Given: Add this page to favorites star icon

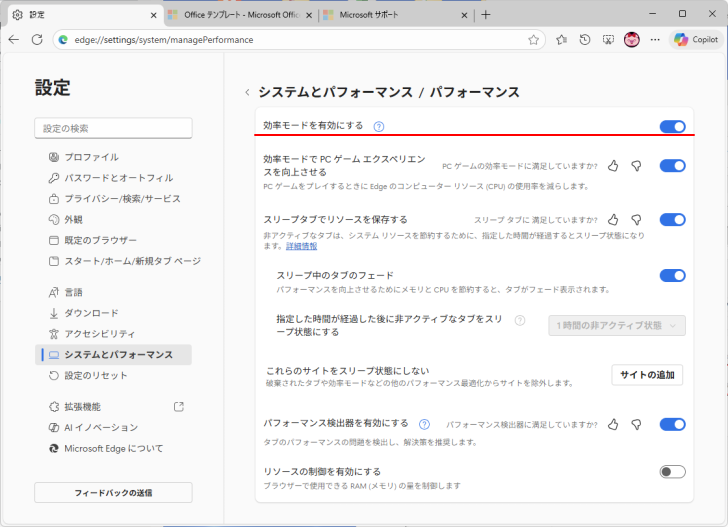Looking at the screenshot, I should (533, 40).
